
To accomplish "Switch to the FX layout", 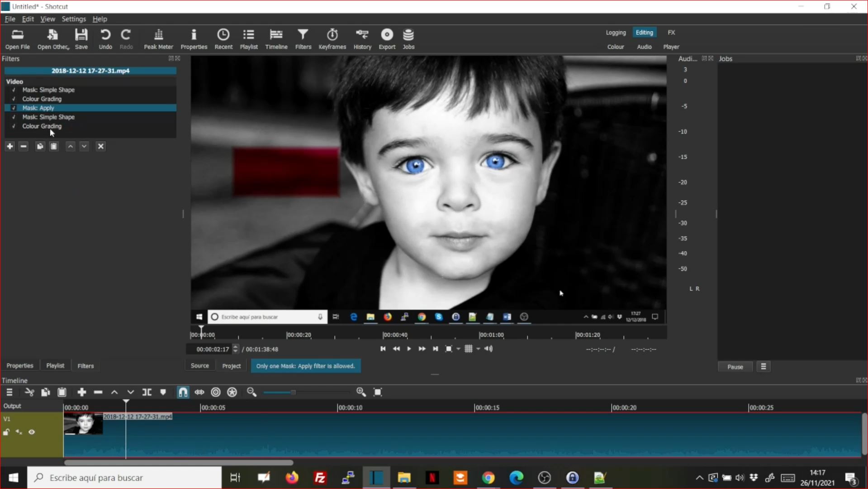I will tap(671, 33).
